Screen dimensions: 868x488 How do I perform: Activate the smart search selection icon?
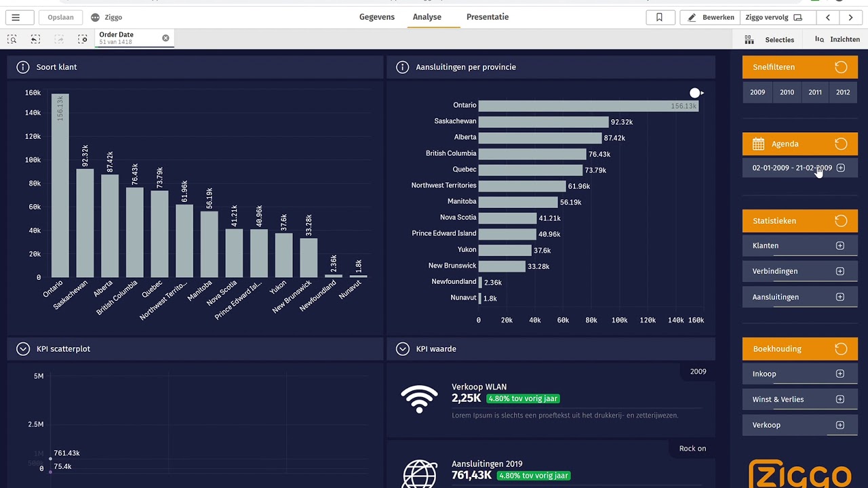click(12, 39)
